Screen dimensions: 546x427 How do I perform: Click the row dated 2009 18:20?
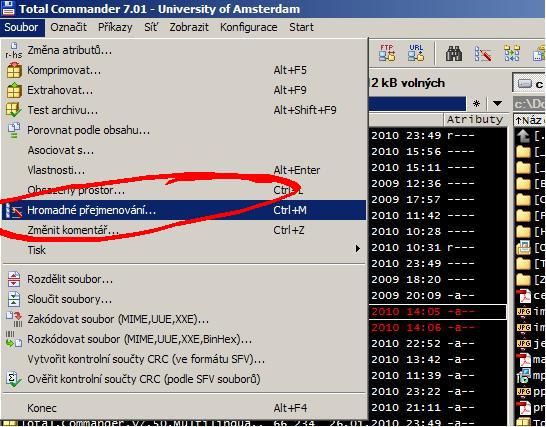pyautogui.click(x=438, y=280)
